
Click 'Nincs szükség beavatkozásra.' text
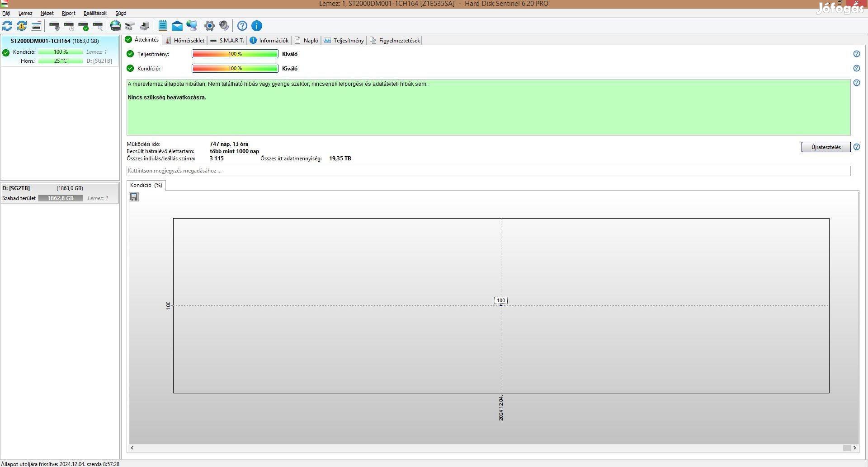pyautogui.click(x=167, y=98)
